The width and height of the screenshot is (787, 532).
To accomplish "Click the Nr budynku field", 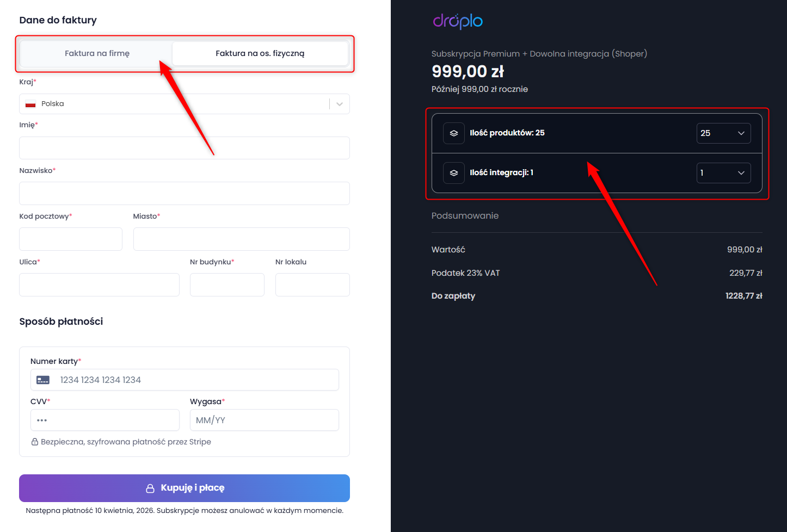I will 227,284.
